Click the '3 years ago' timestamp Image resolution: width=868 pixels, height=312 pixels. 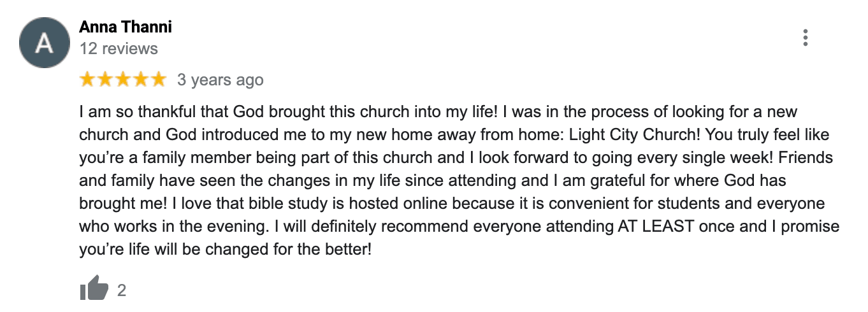(220, 80)
